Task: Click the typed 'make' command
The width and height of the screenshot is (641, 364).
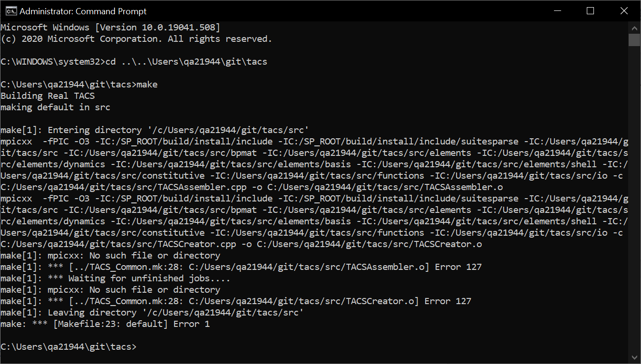Action: tap(147, 85)
